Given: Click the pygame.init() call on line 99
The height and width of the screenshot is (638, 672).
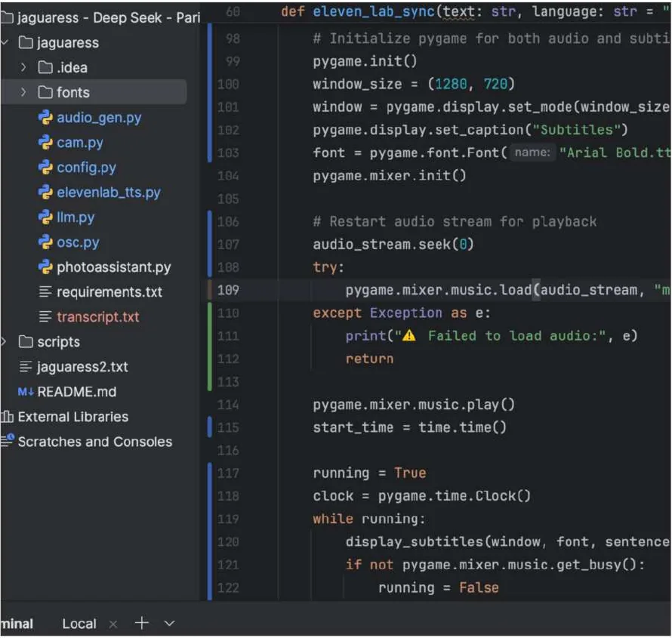Looking at the screenshot, I should [x=365, y=61].
